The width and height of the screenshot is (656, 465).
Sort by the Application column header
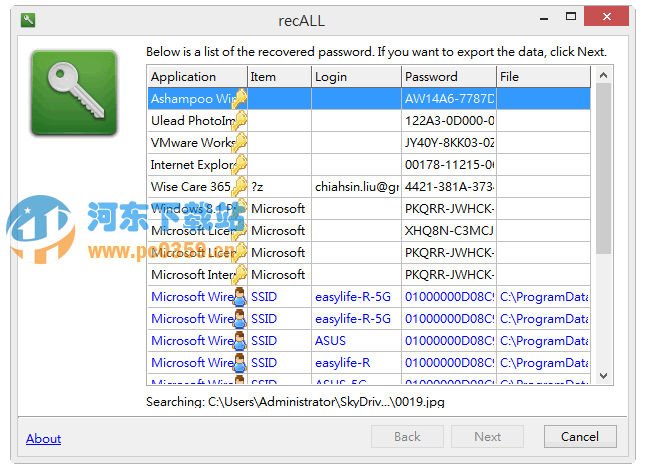pyautogui.click(x=197, y=77)
